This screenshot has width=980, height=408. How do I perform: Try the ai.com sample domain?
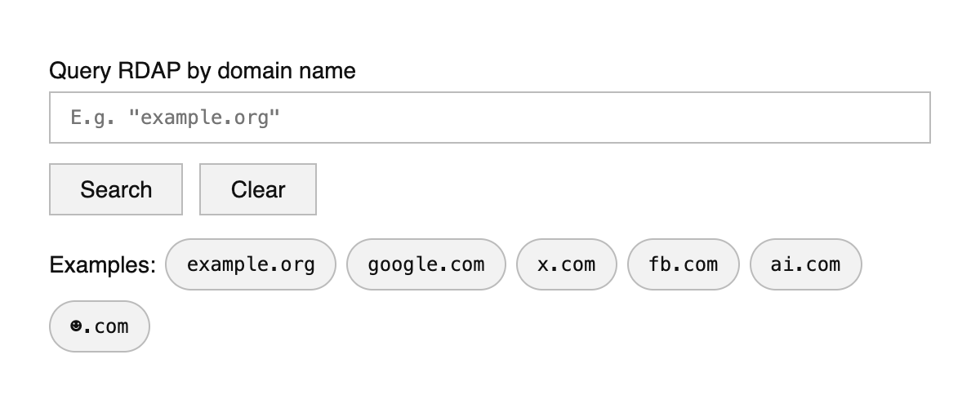coord(805,264)
